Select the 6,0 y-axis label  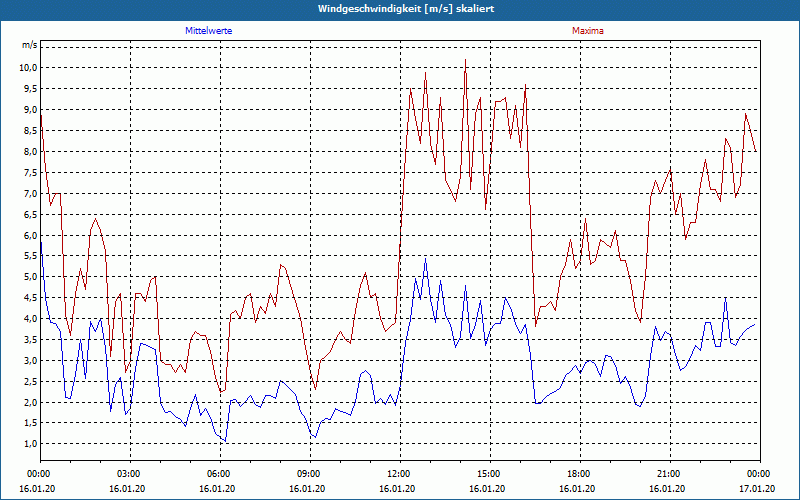[31, 235]
